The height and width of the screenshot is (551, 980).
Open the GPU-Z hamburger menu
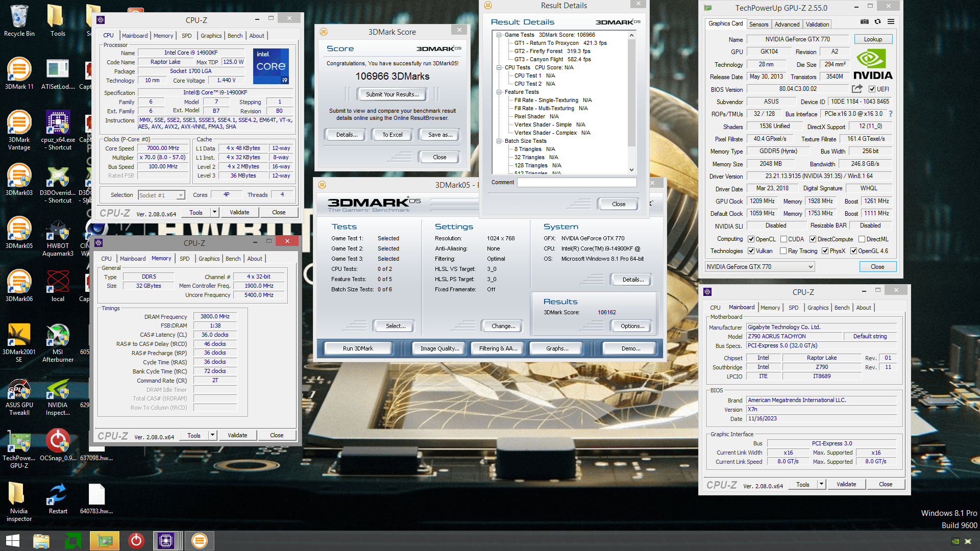click(891, 22)
